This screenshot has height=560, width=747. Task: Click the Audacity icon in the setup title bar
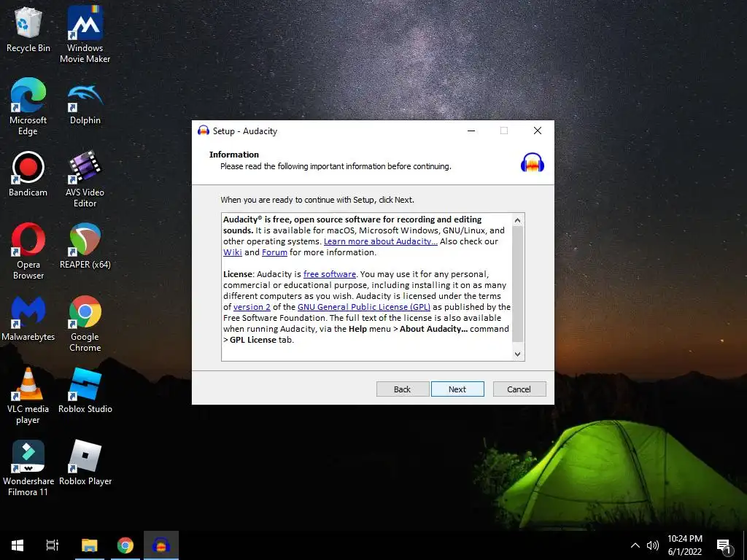(204, 131)
